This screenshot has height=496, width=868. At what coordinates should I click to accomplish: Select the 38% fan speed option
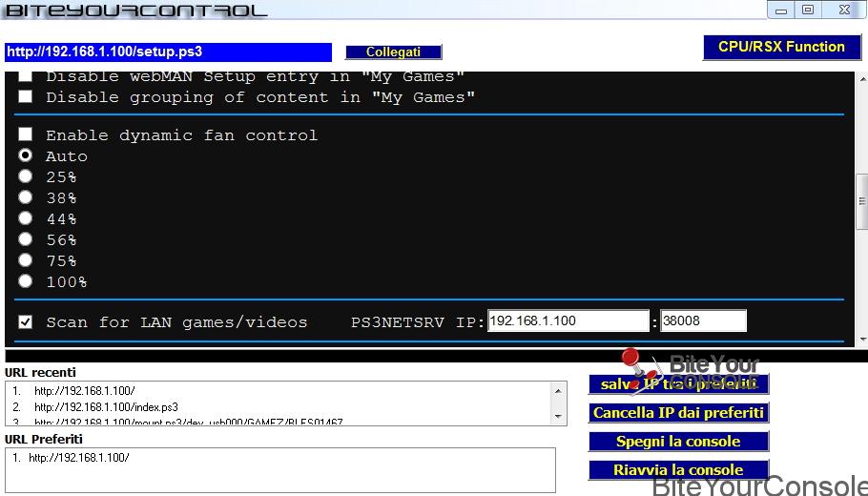point(25,197)
